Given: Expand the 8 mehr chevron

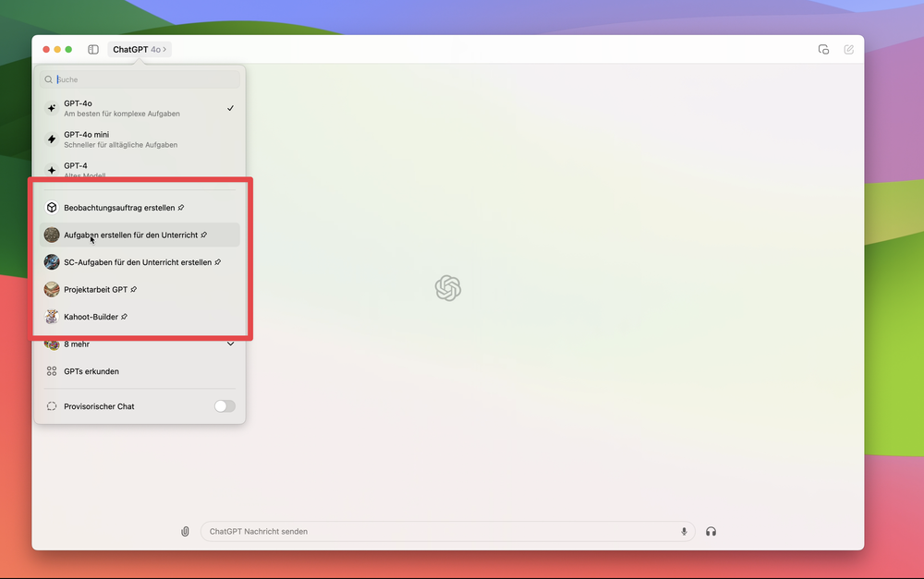Looking at the screenshot, I should pyautogui.click(x=230, y=344).
